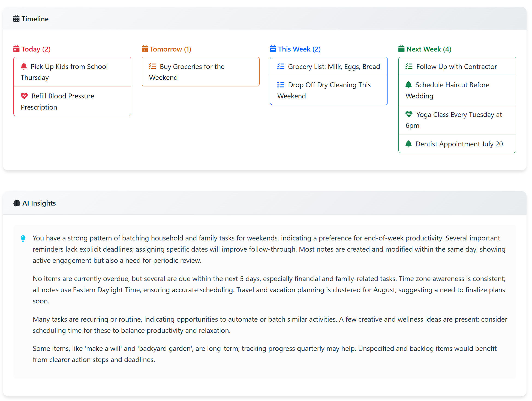Click bell icon on Pick Up Kids
This screenshot has width=532, height=401.
pyautogui.click(x=24, y=66)
